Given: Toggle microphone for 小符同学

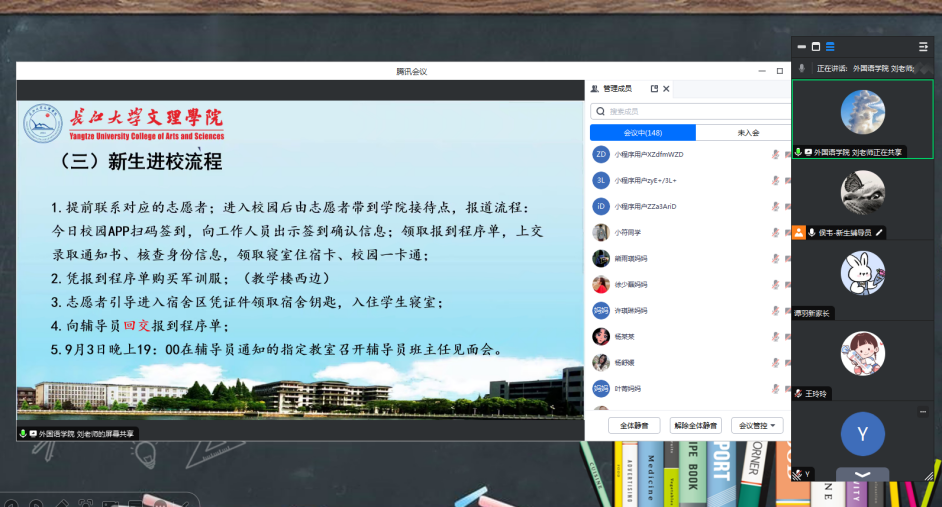Looking at the screenshot, I should click(x=775, y=232).
